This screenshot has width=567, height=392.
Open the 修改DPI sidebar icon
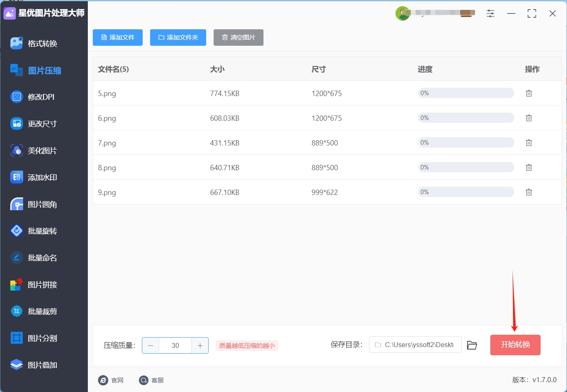click(x=16, y=97)
